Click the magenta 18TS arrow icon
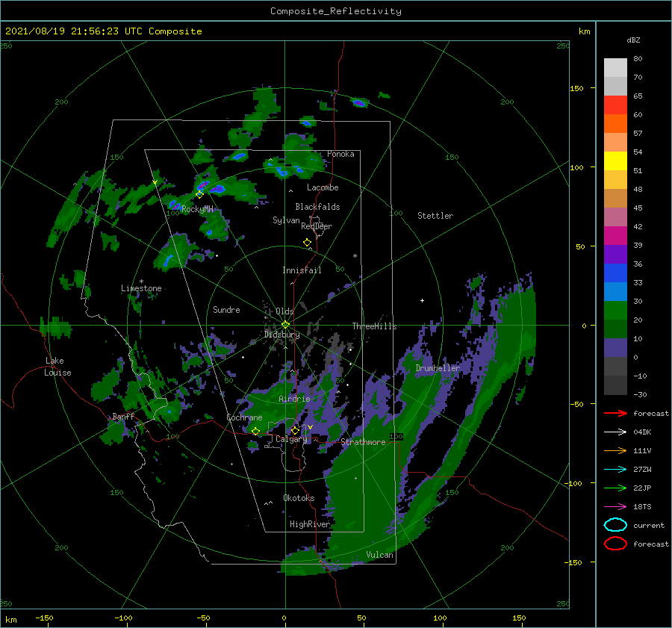The image size is (672, 628). 615,507
